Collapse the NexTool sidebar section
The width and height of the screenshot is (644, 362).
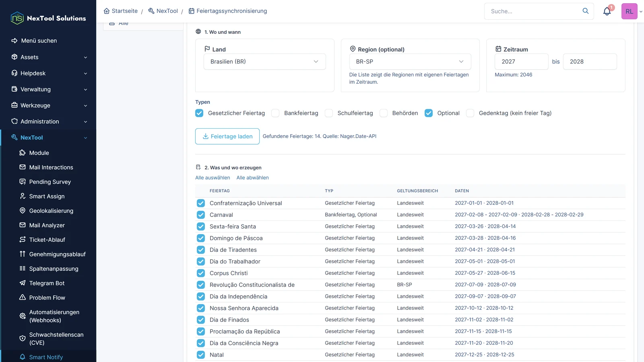(48, 138)
